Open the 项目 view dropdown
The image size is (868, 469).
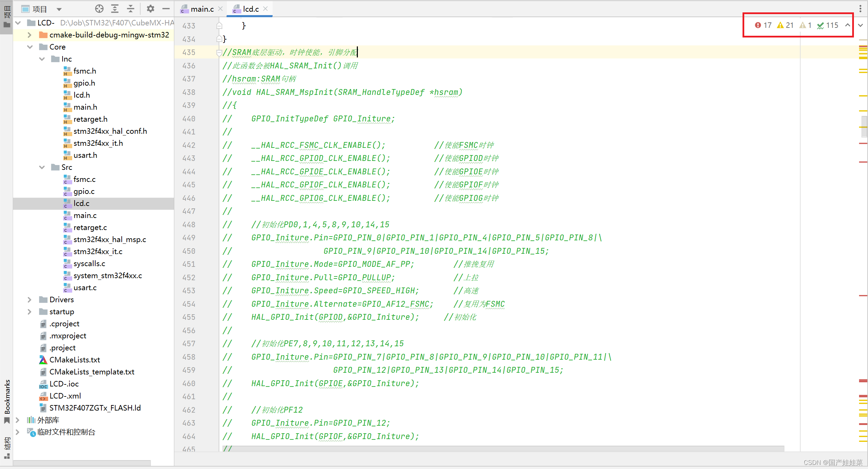pyautogui.click(x=59, y=9)
